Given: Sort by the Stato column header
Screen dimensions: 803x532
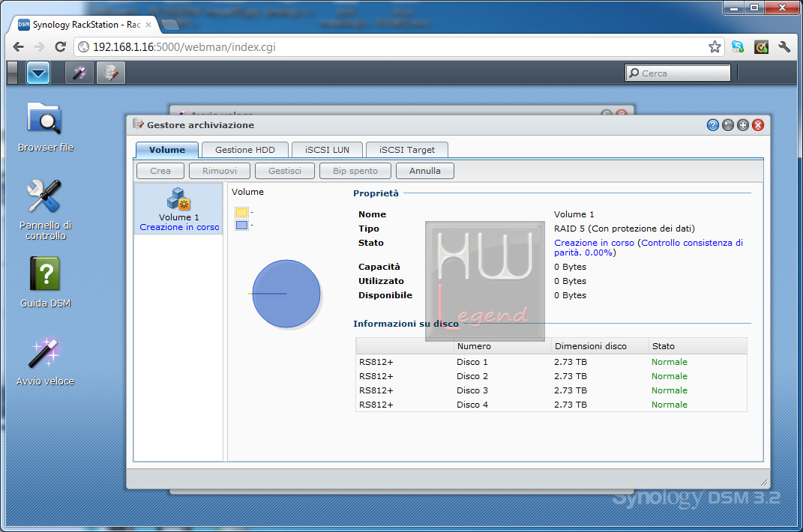Looking at the screenshot, I should click(x=697, y=346).
